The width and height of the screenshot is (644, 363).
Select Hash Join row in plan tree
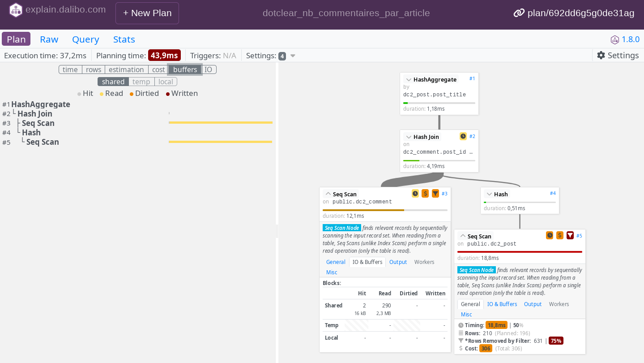tap(35, 114)
